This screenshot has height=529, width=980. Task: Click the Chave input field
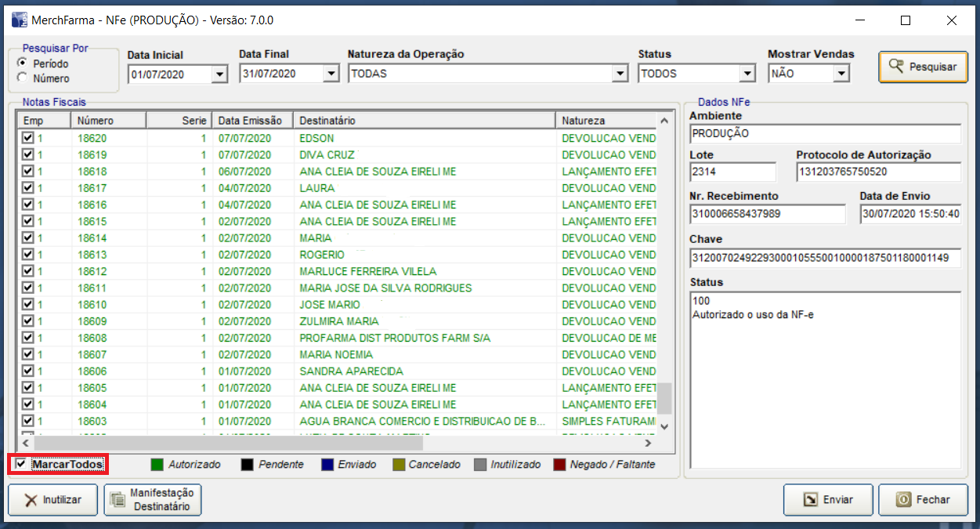824,258
